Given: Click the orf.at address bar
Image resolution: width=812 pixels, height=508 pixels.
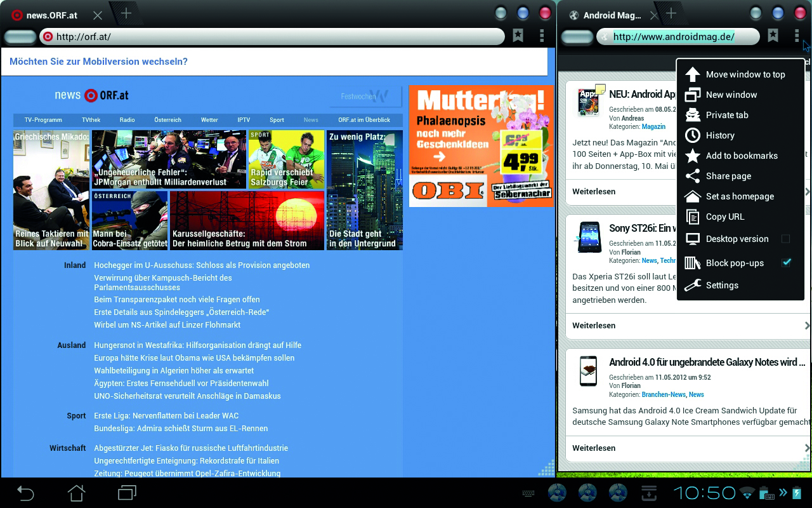Looking at the screenshot, I should (272, 37).
